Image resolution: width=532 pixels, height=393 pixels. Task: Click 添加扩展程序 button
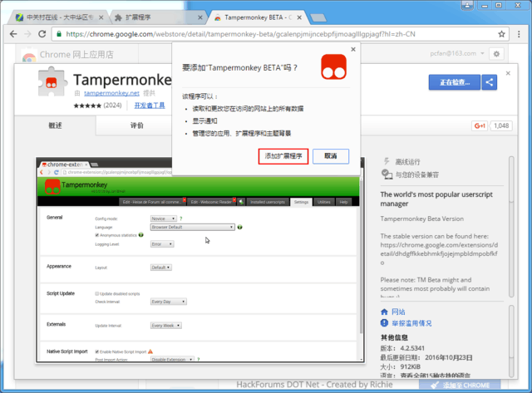[283, 156]
